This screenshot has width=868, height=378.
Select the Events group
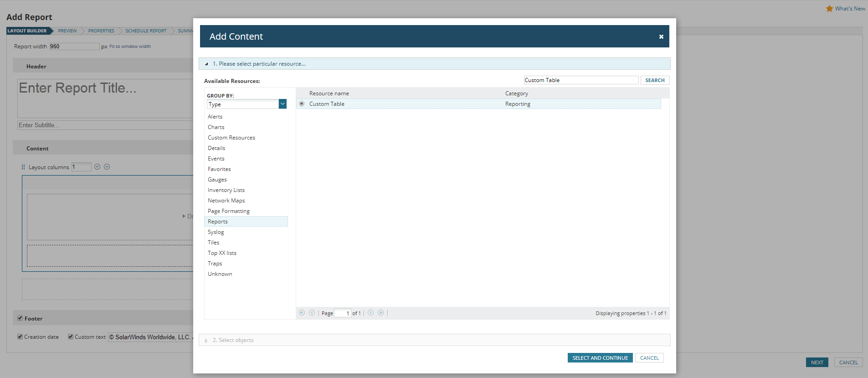[216, 159]
